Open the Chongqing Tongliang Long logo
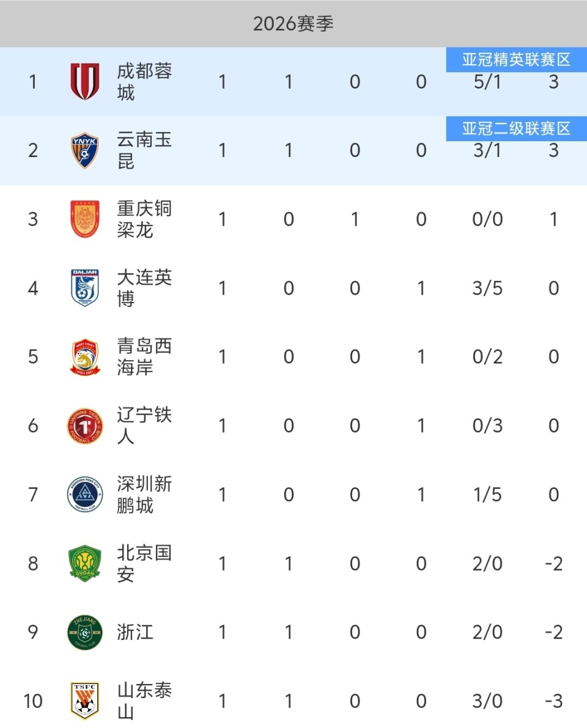This screenshot has height=728, width=587. click(84, 219)
